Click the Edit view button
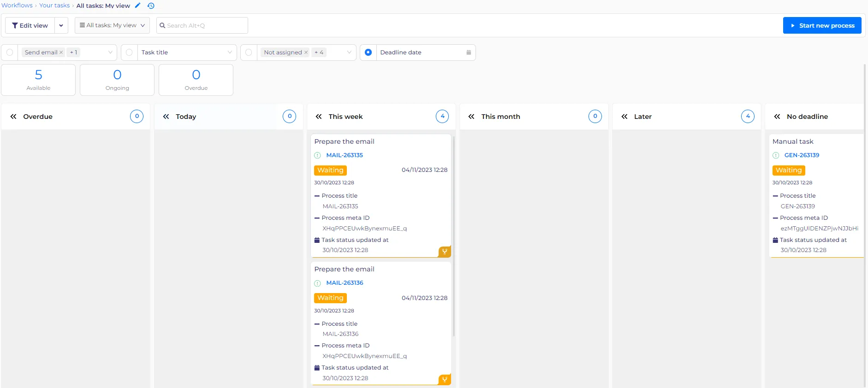Viewport: 868px width, 388px height. (x=30, y=25)
